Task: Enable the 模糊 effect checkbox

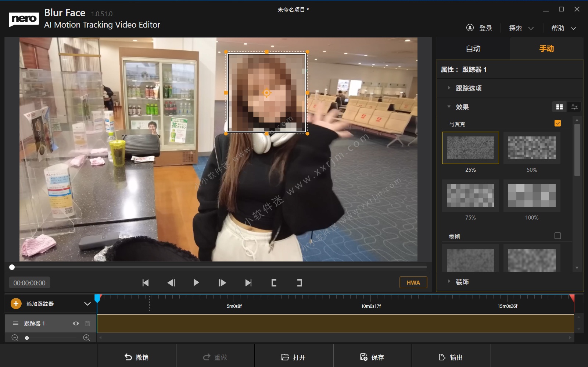Action: pyautogui.click(x=557, y=236)
